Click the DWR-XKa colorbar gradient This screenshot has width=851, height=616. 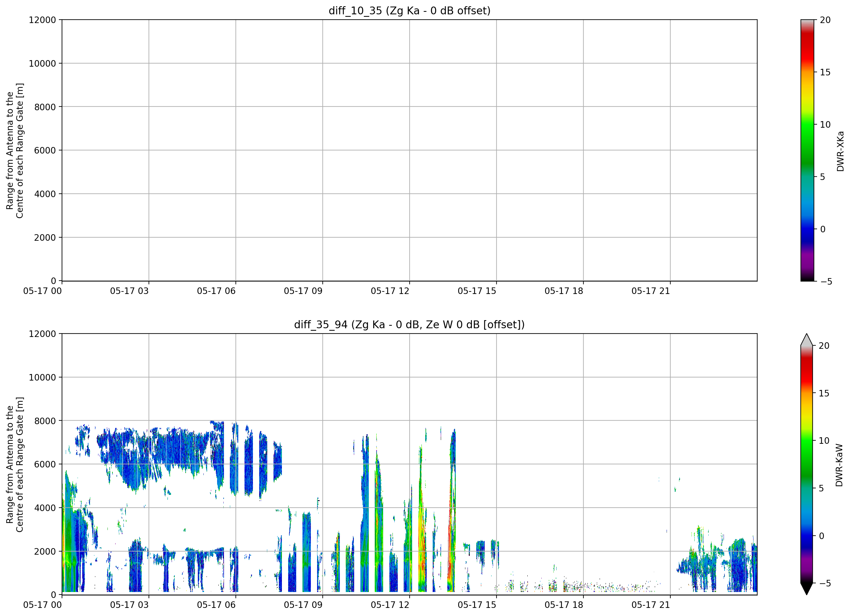(807, 150)
